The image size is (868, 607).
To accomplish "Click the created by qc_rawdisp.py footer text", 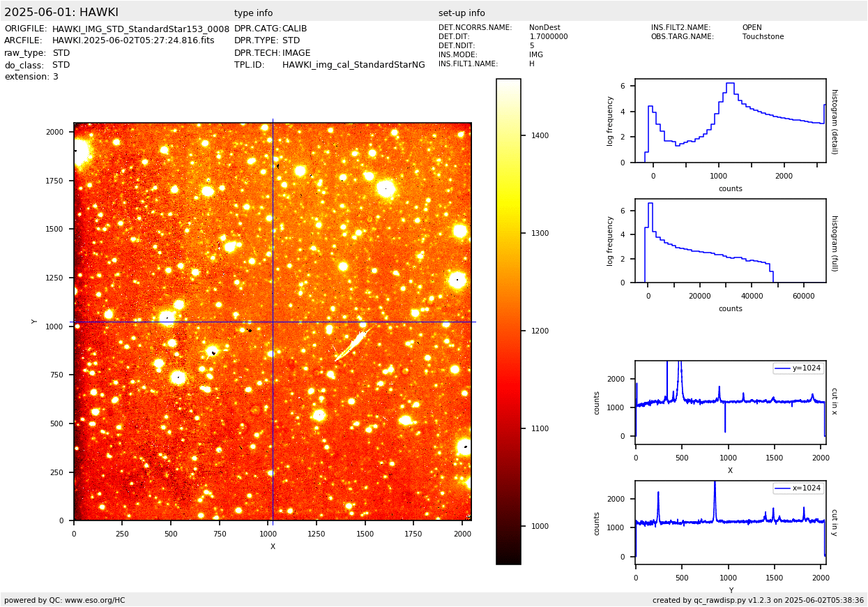I will [x=758, y=600].
